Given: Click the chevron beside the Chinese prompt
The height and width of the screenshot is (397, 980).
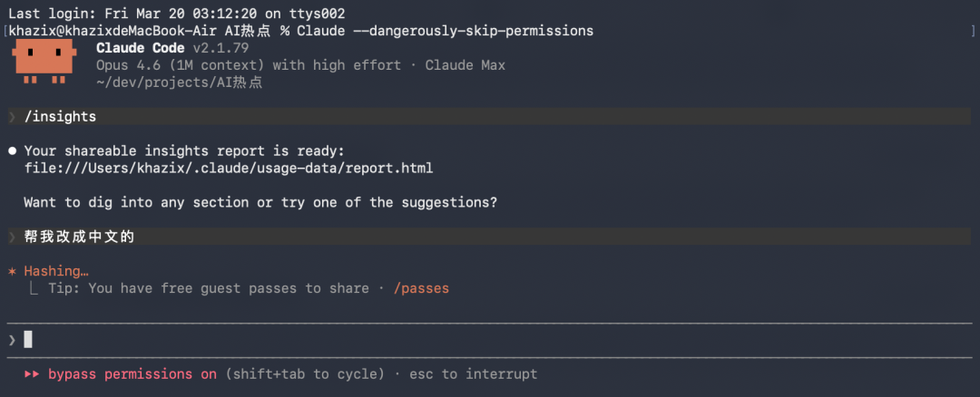Looking at the screenshot, I should pyautogui.click(x=12, y=237).
